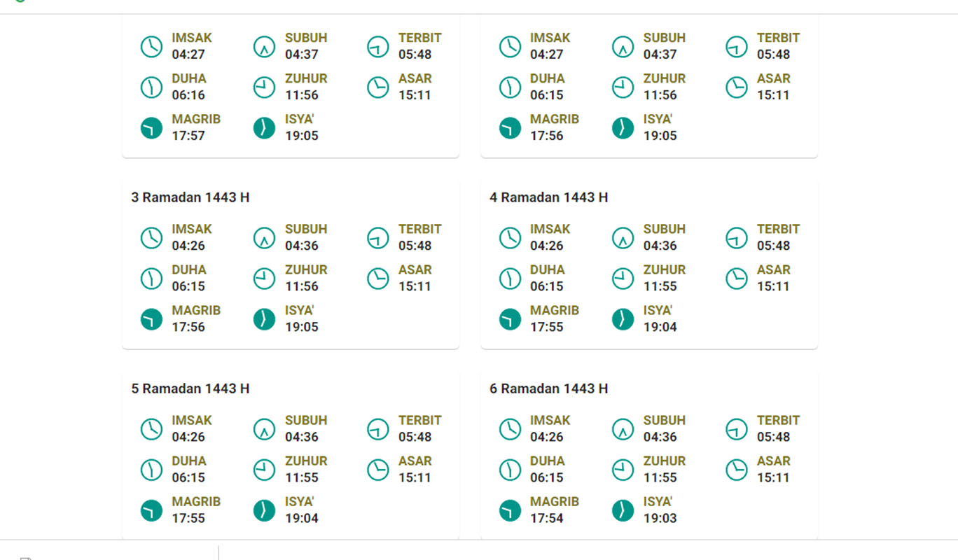Click the Magrib time 17:54
This screenshot has height=560, width=958.
[x=546, y=519]
